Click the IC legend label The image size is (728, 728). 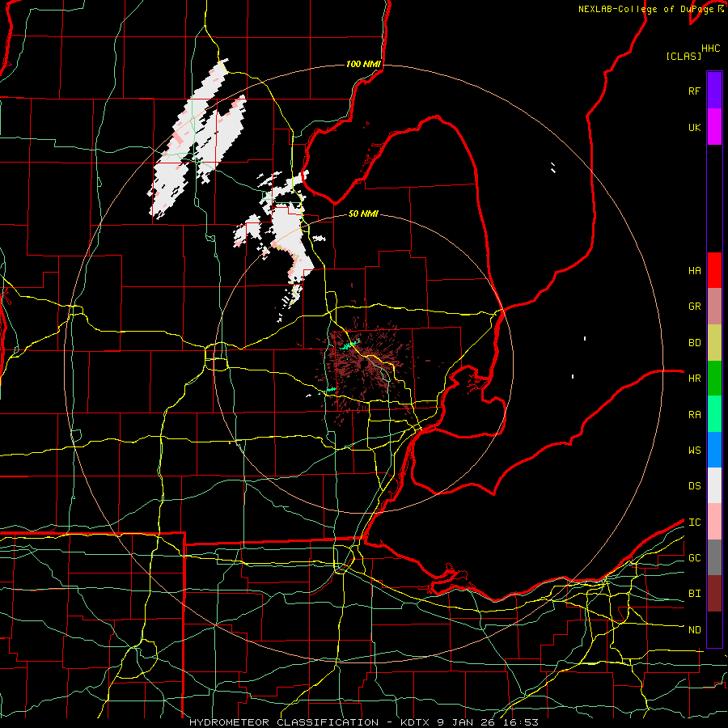[694, 523]
